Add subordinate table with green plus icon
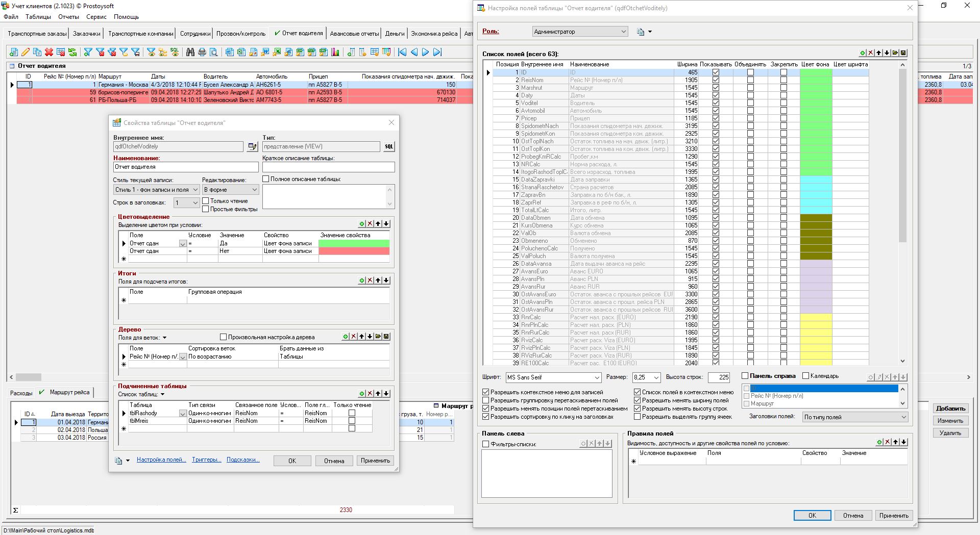 (362, 394)
